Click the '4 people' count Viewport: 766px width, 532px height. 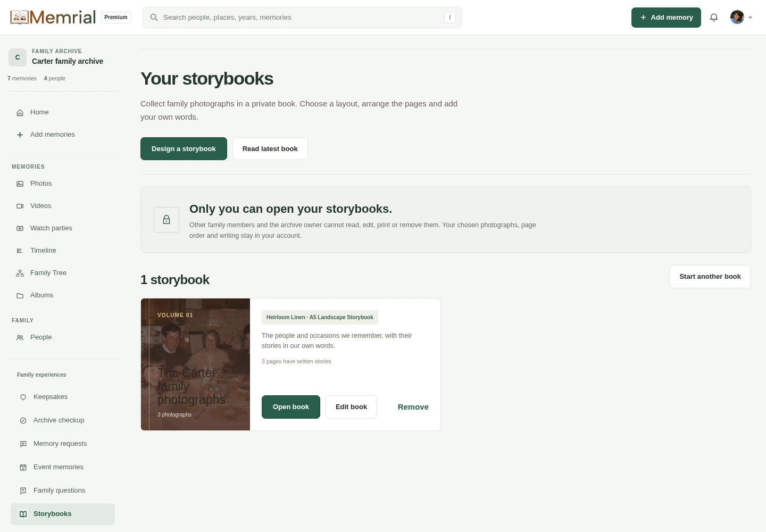pos(55,78)
